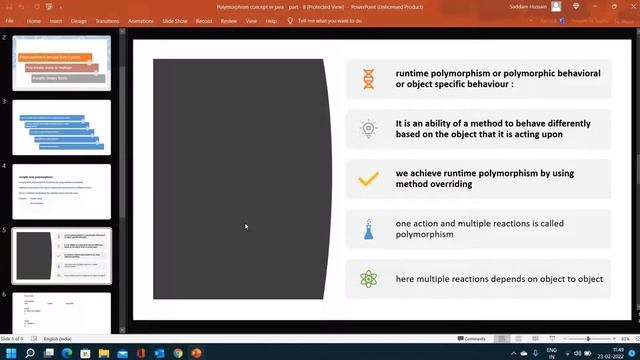
Task: Click the orange DNA icon on the slide
Action: [368, 79]
